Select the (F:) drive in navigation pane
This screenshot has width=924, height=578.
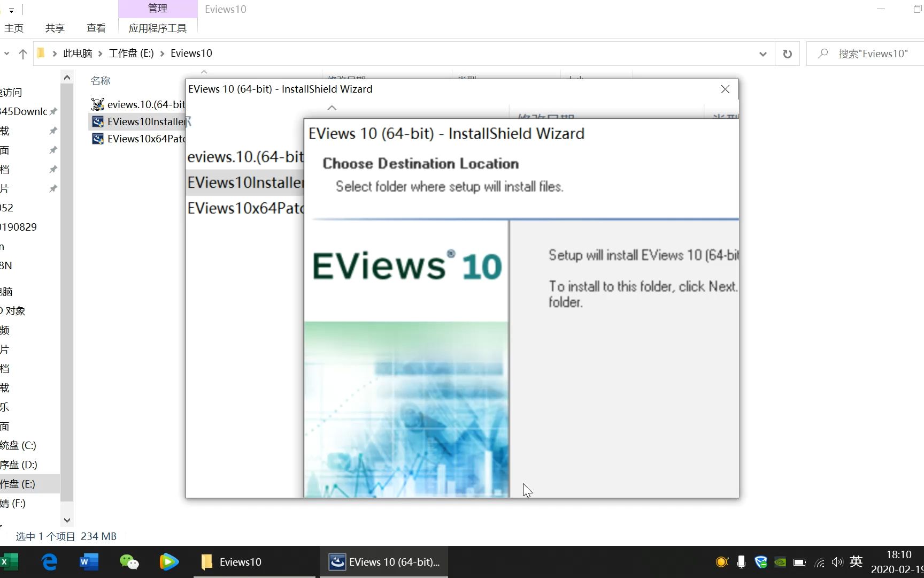[x=13, y=503]
